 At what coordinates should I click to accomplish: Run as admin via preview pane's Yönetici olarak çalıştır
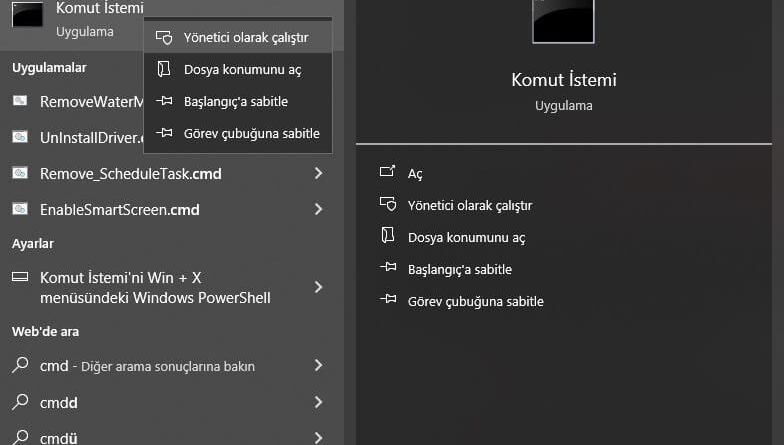coord(469,205)
